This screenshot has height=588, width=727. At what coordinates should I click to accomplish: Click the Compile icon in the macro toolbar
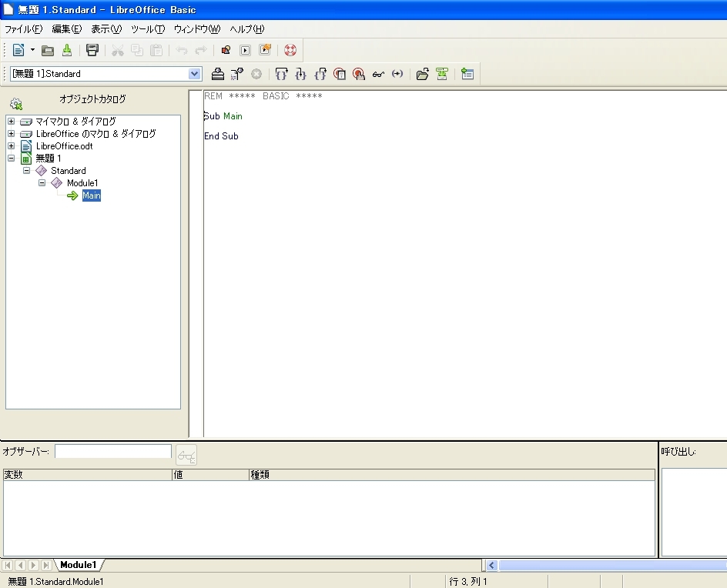coord(218,74)
